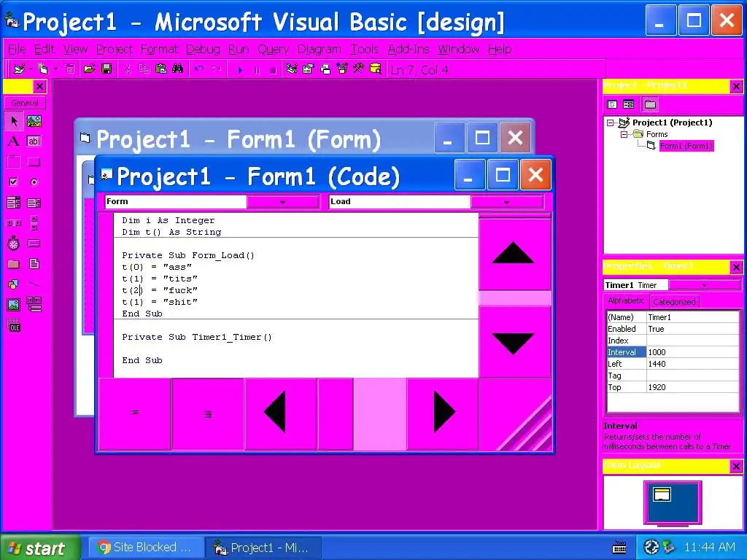The width and height of the screenshot is (747, 560).
Task: Open the Object dropdown showing Form
Action: pyautogui.click(x=282, y=202)
